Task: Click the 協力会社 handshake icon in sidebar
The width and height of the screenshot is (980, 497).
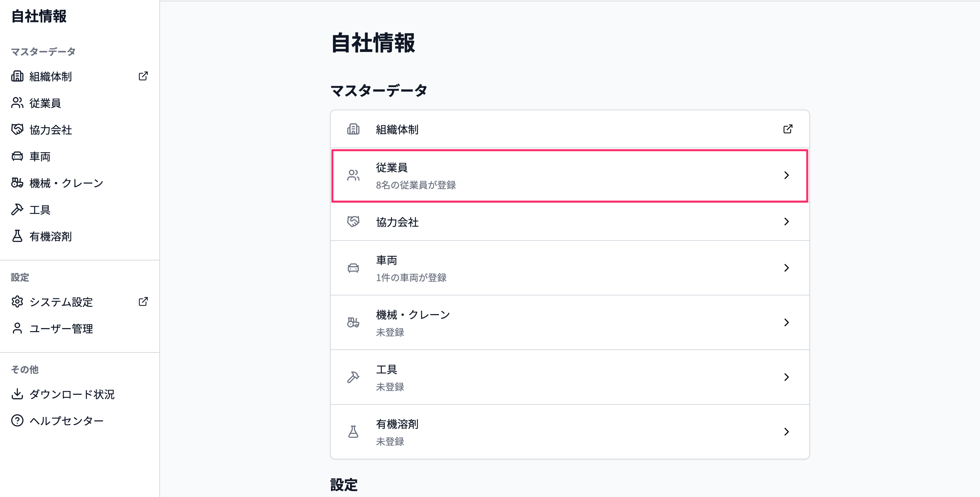Action: (x=17, y=130)
